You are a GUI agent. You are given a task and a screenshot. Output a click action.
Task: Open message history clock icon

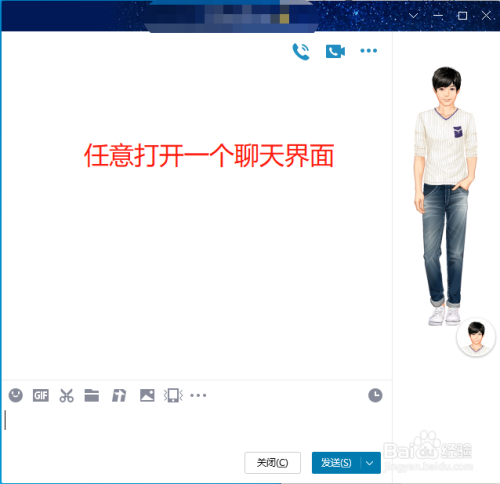(375, 395)
